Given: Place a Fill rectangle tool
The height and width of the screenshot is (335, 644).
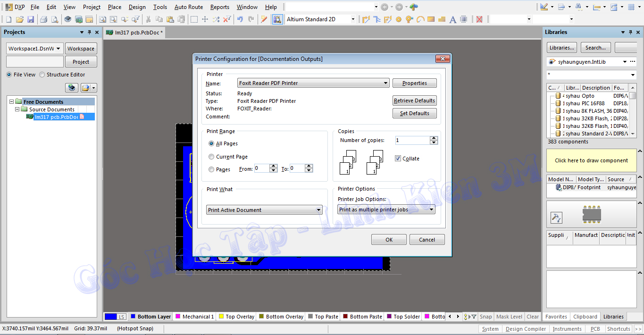Looking at the screenshot, I should pyautogui.click(x=431, y=19).
